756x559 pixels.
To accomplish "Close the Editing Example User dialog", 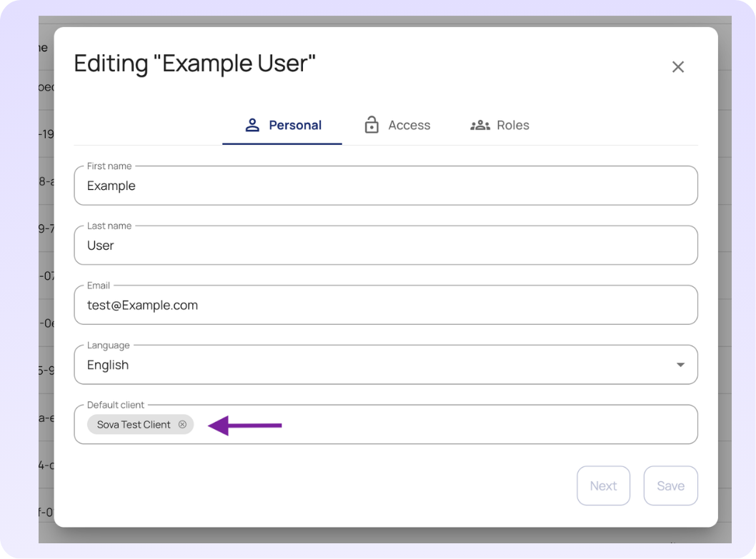I will 678,67.
